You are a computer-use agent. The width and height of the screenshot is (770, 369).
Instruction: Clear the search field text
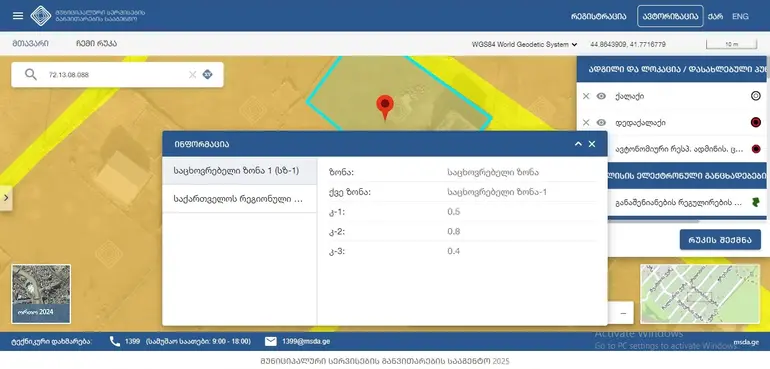192,75
